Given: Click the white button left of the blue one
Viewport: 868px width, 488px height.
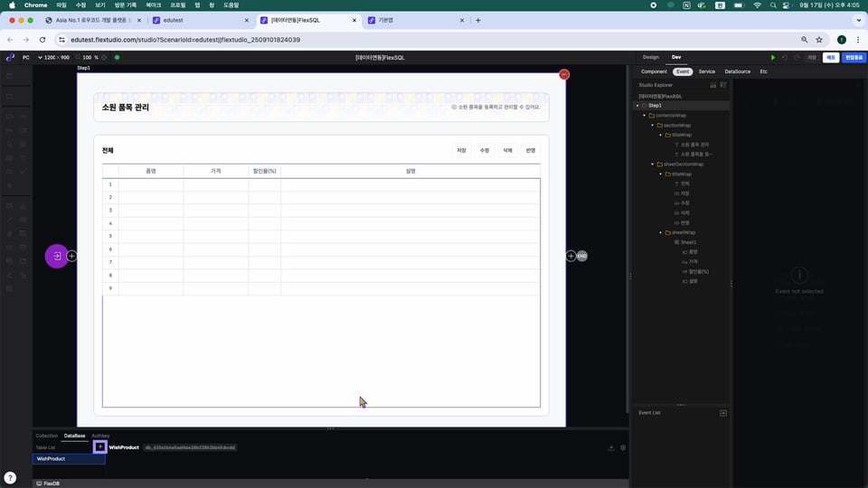Looking at the screenshot, I should (830, 58).
